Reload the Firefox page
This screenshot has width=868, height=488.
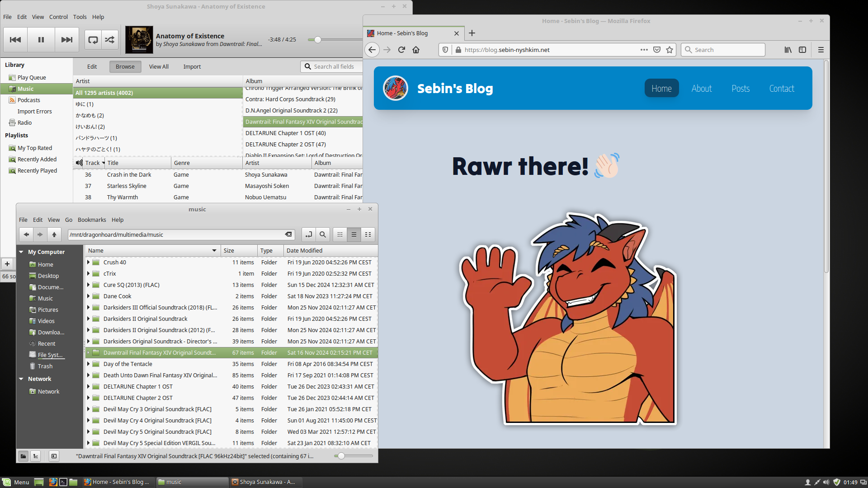click(x=401, y=50)
